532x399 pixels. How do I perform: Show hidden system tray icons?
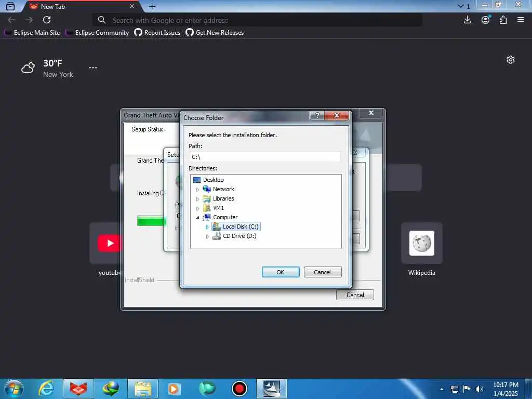pyautogui.click(x=442, y=389)
